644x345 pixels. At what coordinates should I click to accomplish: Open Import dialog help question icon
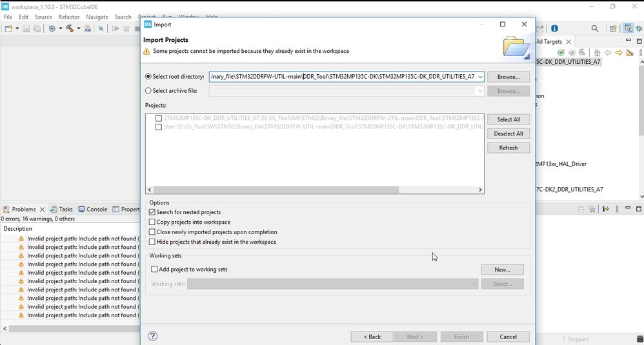point(152,336)
